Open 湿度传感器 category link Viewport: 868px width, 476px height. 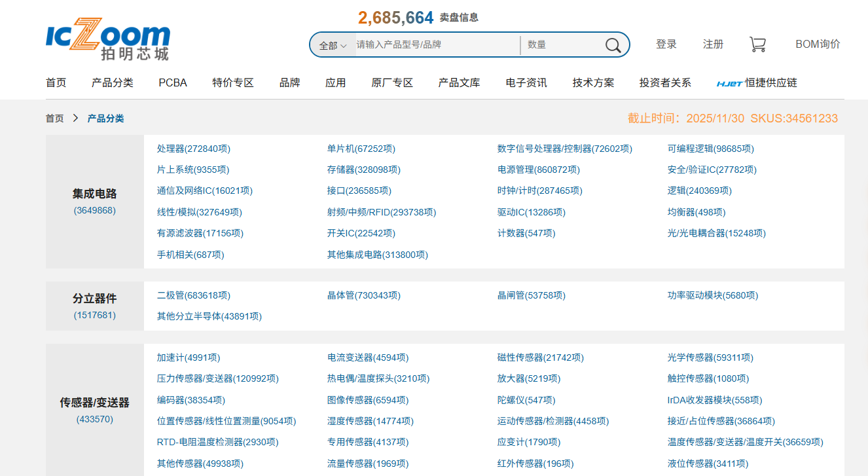371,421
